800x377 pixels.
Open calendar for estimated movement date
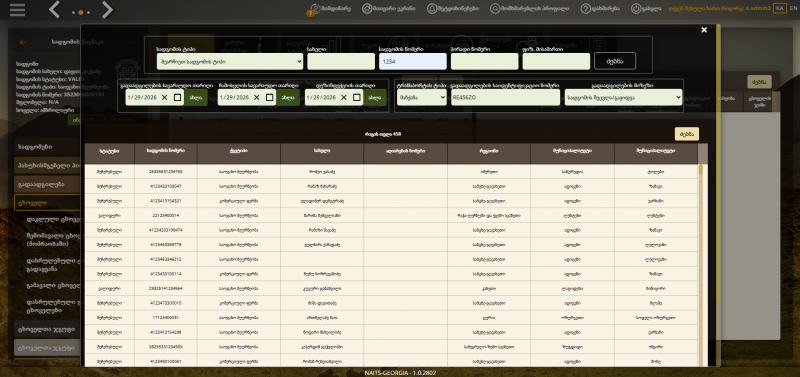pos(177,97)
